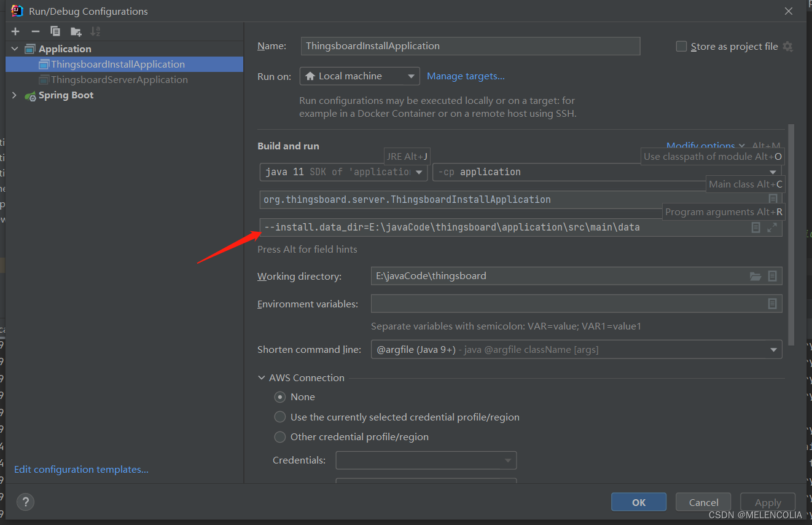The width and height of the screenshot is (812, 525).
Task: Browse for Working directory folder
Action: pos(755,277)
